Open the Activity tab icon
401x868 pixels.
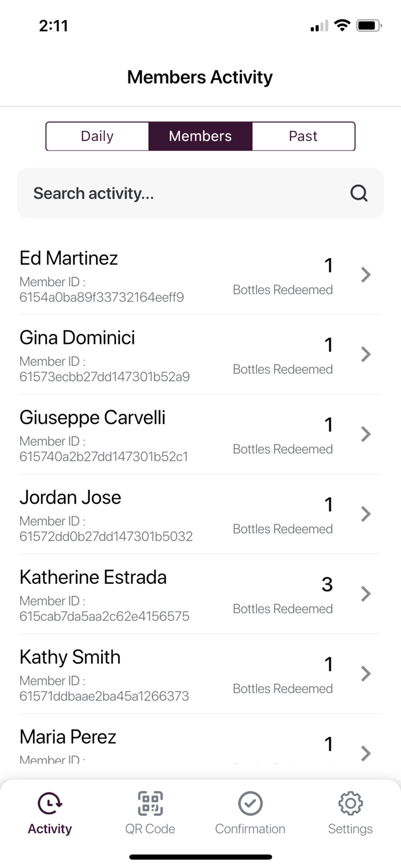point(49,804)
